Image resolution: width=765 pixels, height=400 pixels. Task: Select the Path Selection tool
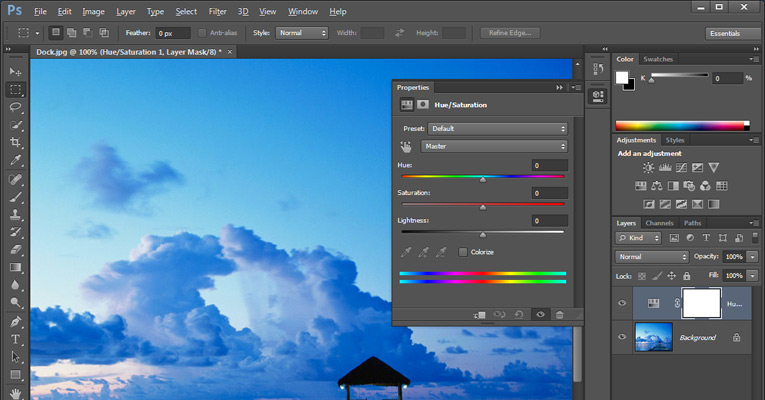click(x=15, y=357)
